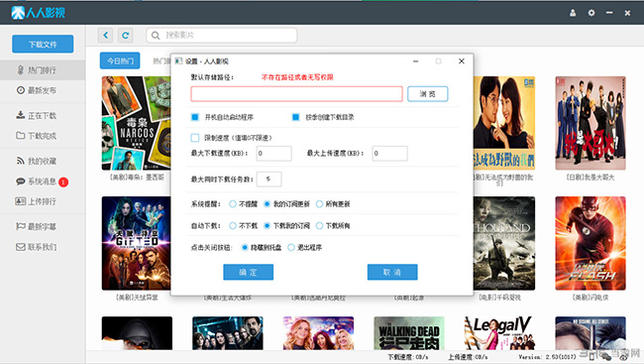644x364 pixels.
Task: Open the Walking Dead 行尸走肉 poster
Action: 409,333
